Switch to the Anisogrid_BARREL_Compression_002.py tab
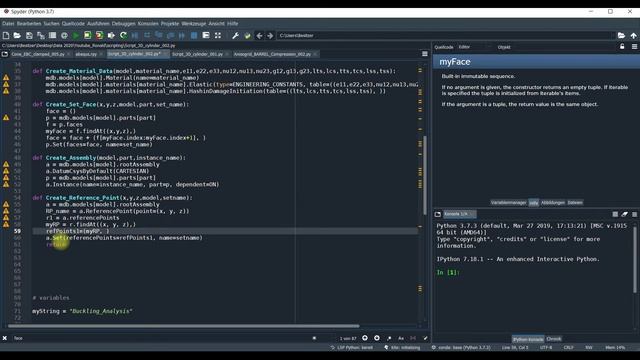The height and width of the screenshot is (360, 640). (272, 54)
